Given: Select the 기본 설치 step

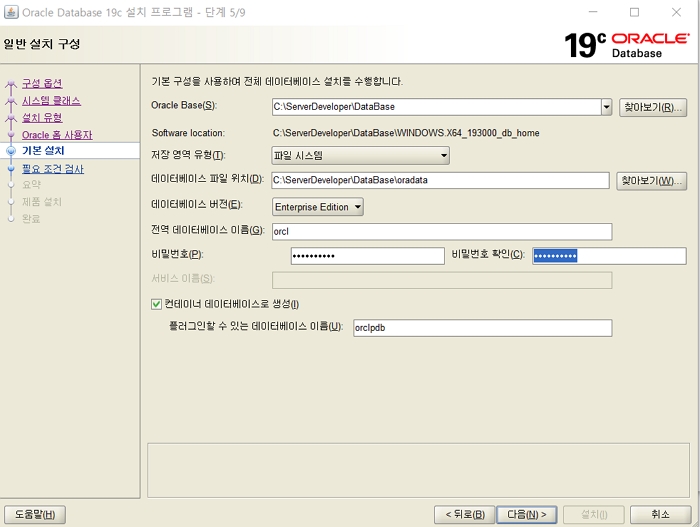Looking at the screenshot, I should click(43, 151).
